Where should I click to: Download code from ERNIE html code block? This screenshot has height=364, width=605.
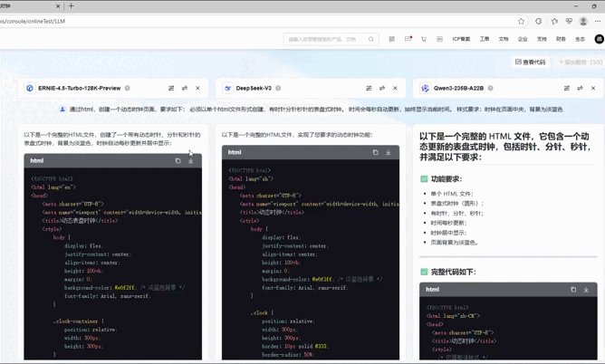coord(190,161)
